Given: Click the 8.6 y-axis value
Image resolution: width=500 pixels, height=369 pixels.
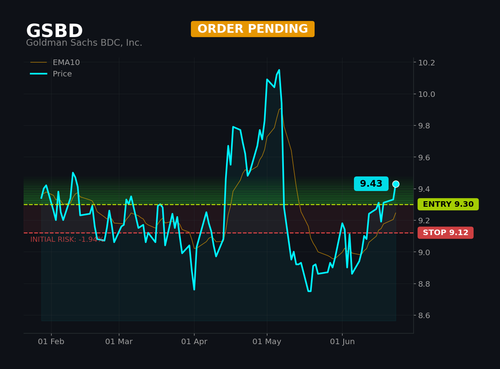Looking at the screenshot, I should 424,316.
